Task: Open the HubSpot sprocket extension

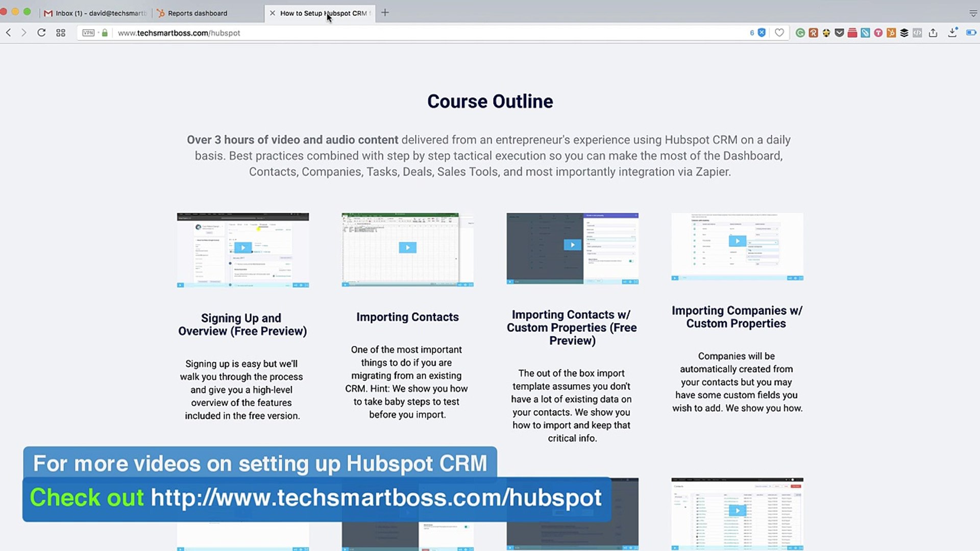Action: [x=891, y=33]
